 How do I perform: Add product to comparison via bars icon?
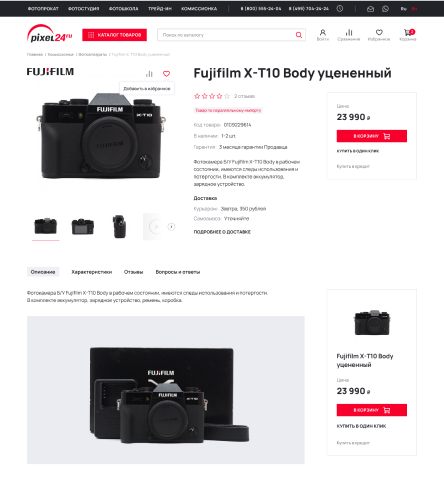[149, 74]
